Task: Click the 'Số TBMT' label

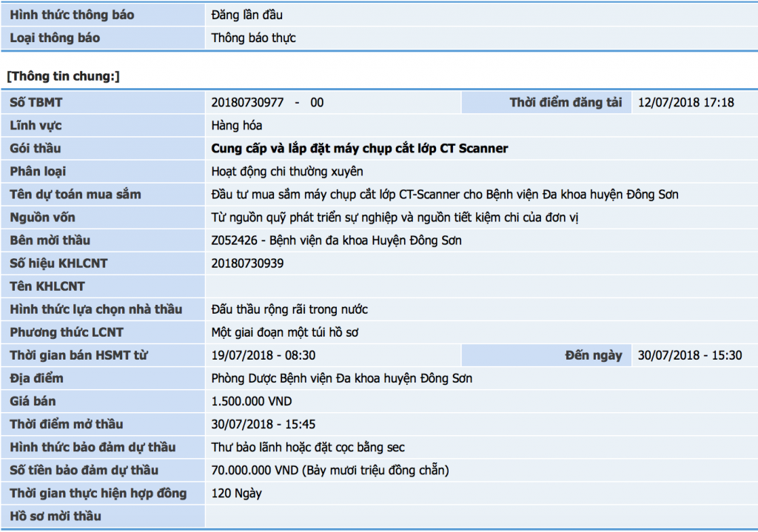Action: click(x=36, y=102)
